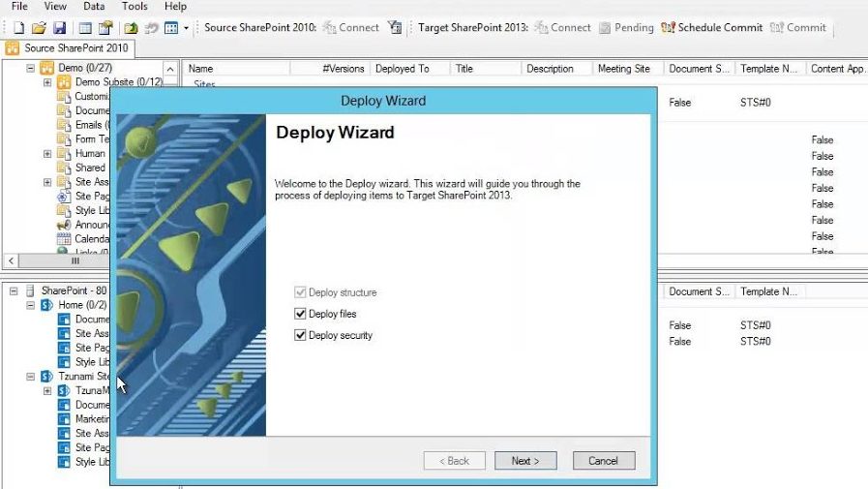Click the Save floppy disk icon
868x489 pixels.
click(59, 28)
